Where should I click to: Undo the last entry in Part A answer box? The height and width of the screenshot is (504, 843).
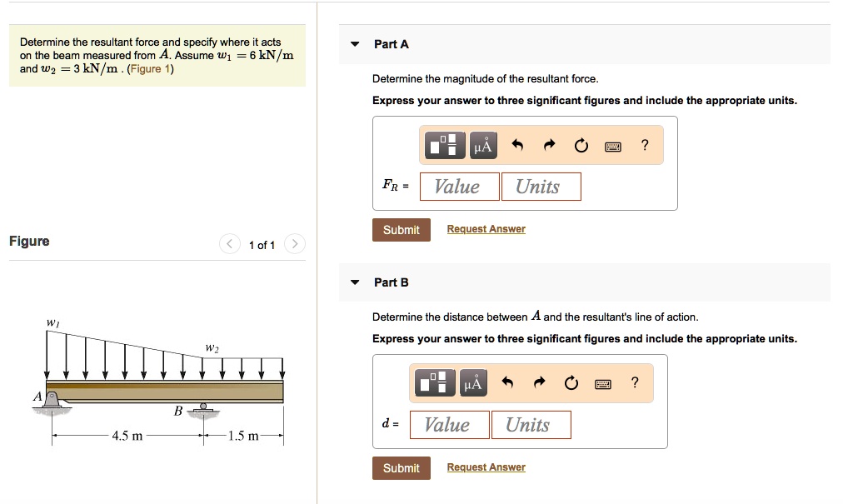517,144
